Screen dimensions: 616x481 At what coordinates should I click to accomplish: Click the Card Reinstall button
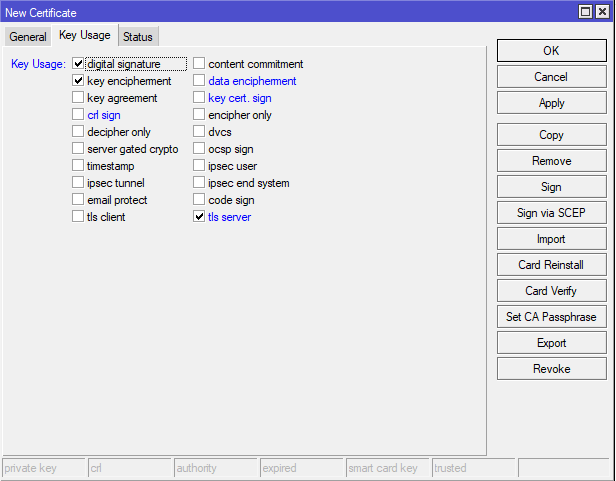coord(552,265)
